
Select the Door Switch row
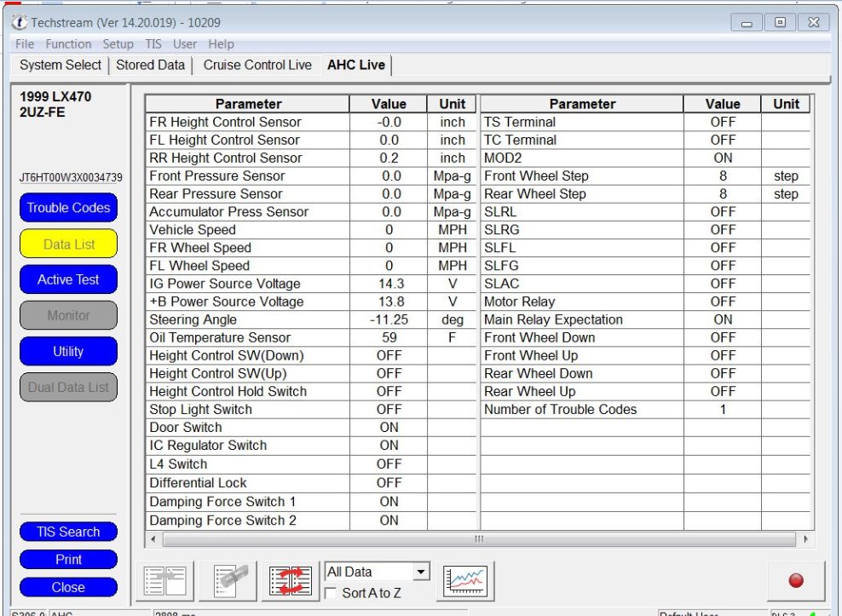click(311, 428)
